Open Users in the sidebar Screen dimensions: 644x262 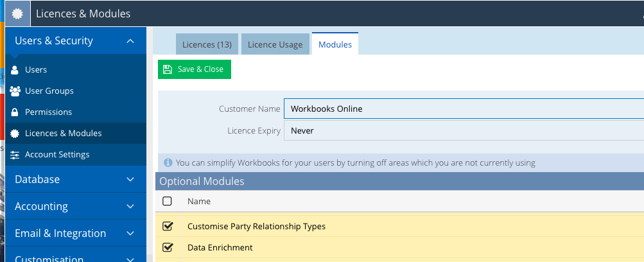coord(76,70)
